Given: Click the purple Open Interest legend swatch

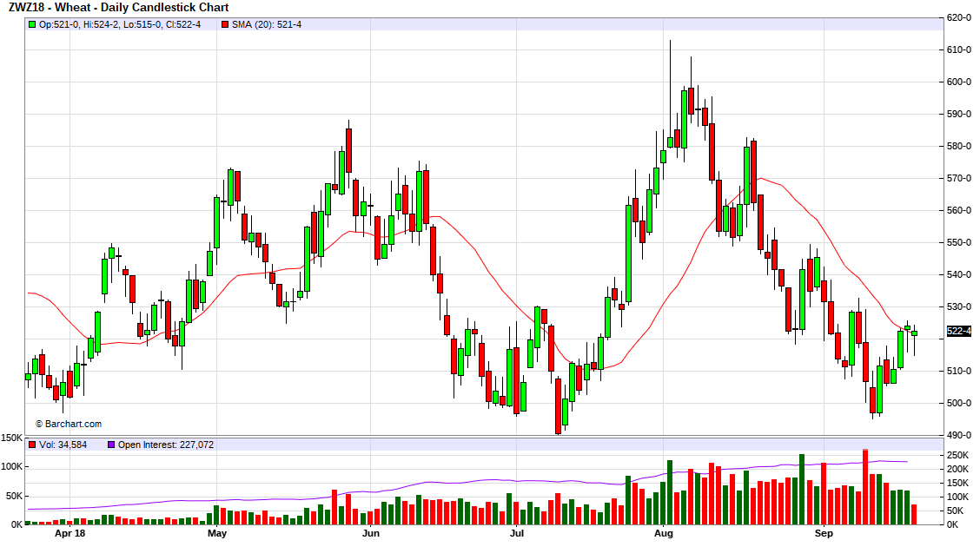Looking at the screenshot, I should coord(110,445).
